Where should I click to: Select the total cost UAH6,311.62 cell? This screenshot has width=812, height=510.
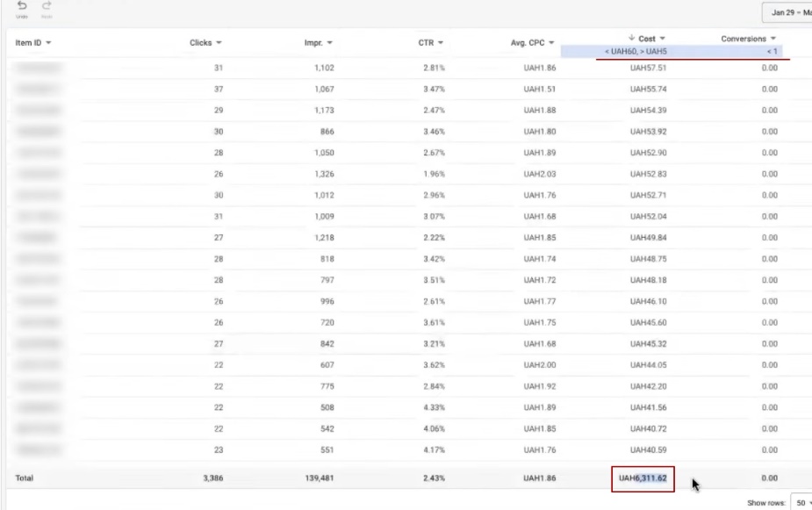tap(643, 478)
